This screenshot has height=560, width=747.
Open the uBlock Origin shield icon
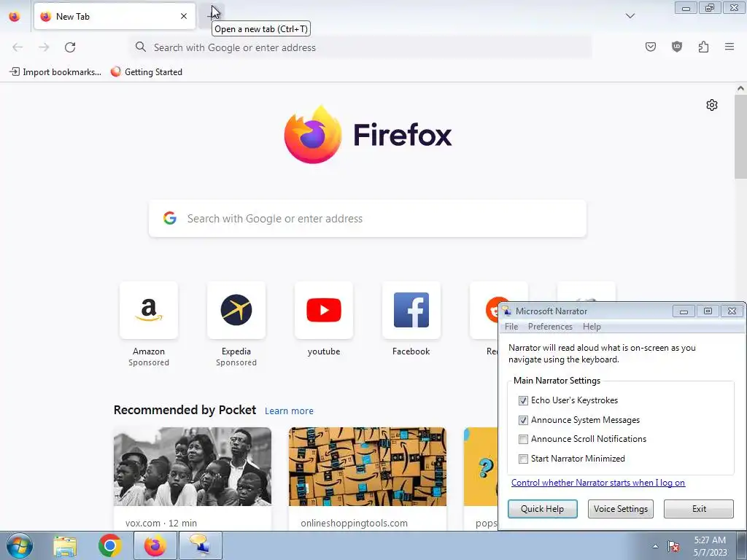click(x=676, y=47)
